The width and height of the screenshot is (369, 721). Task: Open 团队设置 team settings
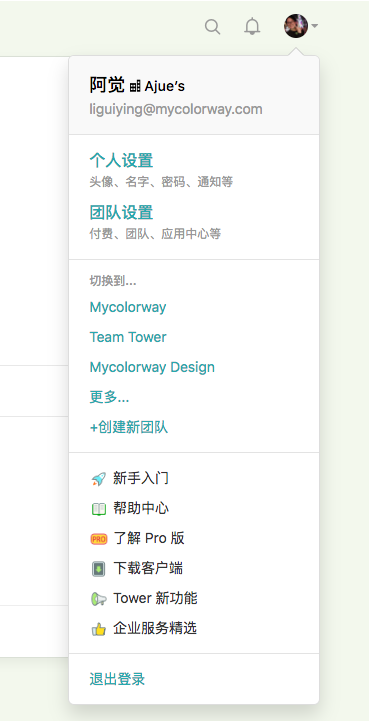point(121,212)
